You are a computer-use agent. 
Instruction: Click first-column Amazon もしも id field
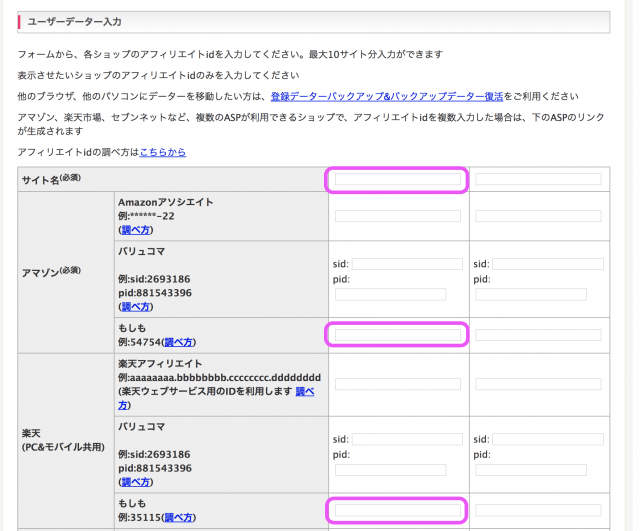tap(398, 335)
